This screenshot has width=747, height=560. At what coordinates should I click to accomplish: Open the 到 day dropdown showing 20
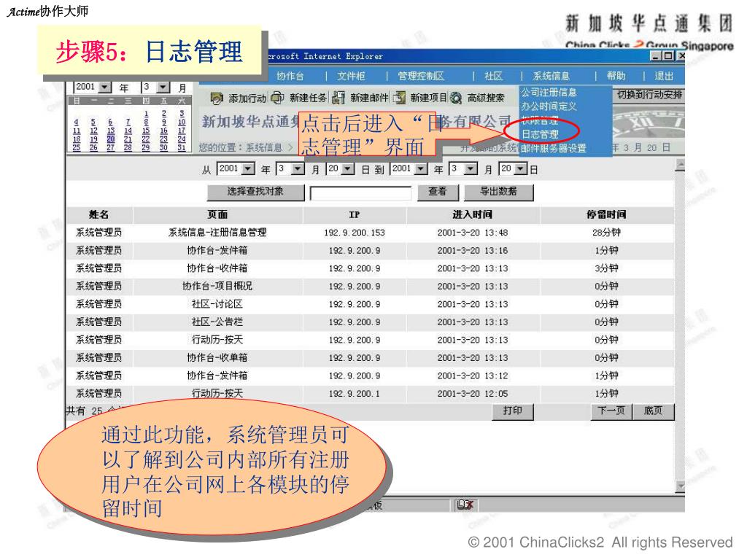(x=521, y=169)
